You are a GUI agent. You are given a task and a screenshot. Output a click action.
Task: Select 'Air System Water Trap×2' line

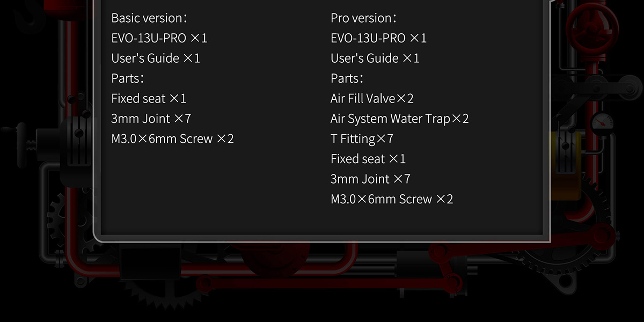click(399, 119)
